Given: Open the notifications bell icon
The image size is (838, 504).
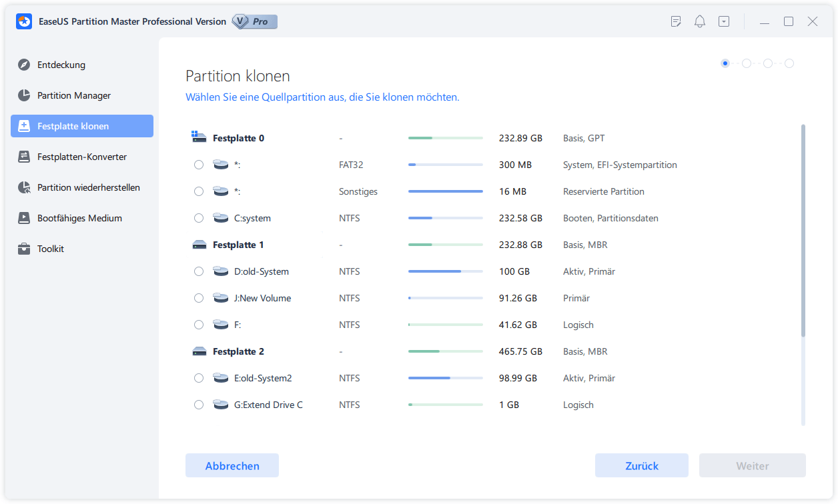Looking at the screenshot, I should click(700, 21).
